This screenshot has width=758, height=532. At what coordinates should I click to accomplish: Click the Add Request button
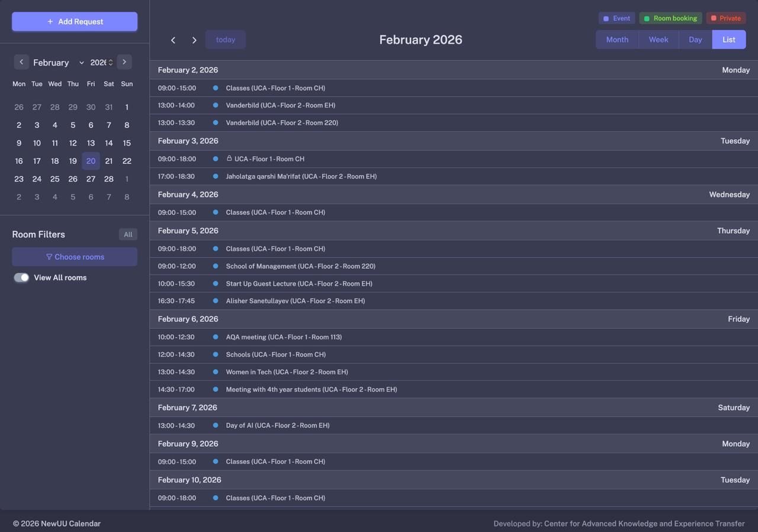coord(75,22)
